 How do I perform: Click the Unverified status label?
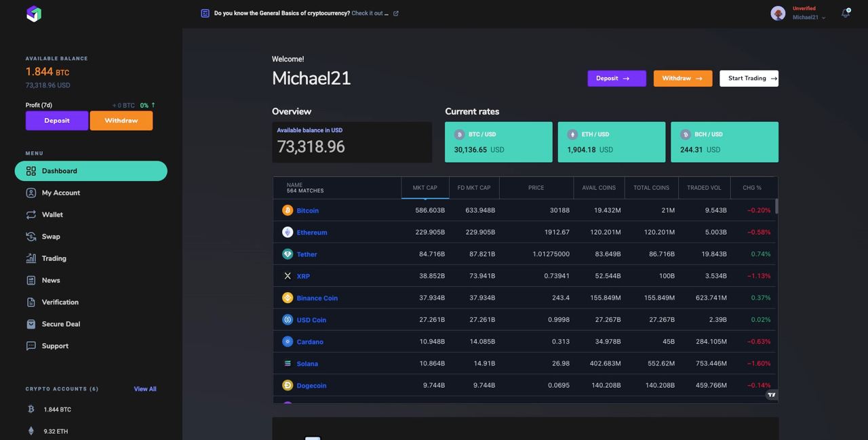click(804, 8)
